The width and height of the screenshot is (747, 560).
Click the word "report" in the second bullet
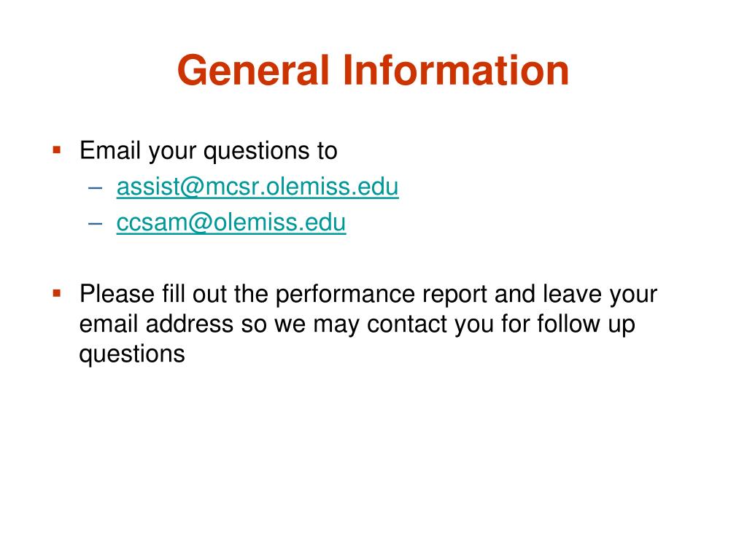click(454, 296)
